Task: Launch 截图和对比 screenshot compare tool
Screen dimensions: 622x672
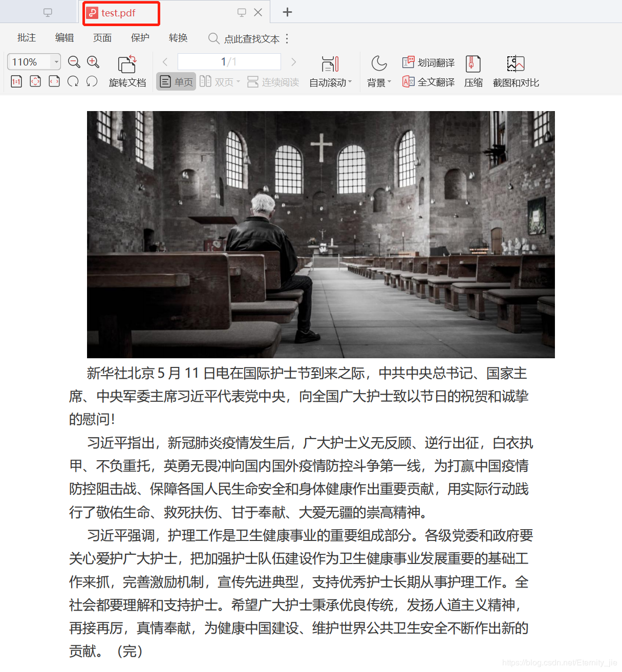Action: 515,71
